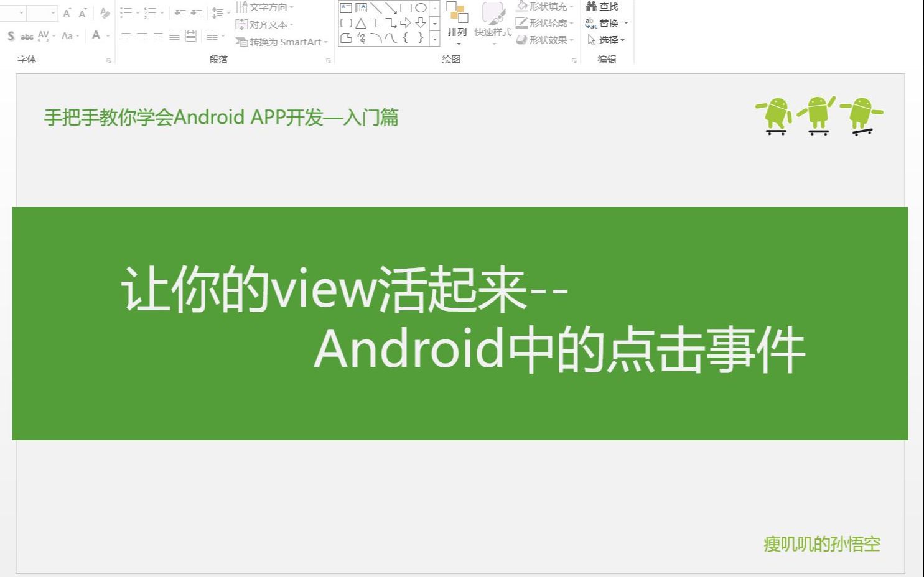Select curve shape

pos(391,38)
